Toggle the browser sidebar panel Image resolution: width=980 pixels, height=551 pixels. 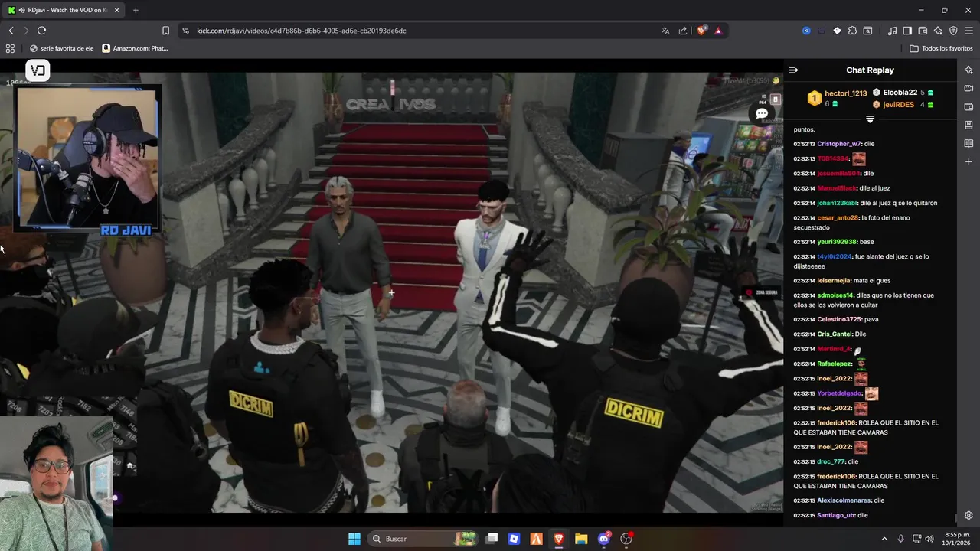pos(907,31)
